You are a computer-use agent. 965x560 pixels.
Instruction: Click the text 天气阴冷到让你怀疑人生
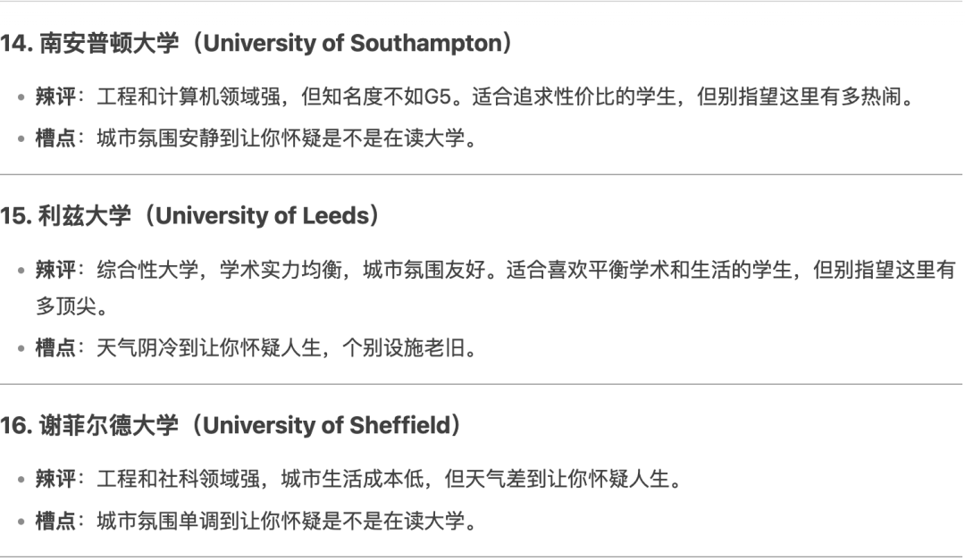pyautogui.click(x=209, y=348)
